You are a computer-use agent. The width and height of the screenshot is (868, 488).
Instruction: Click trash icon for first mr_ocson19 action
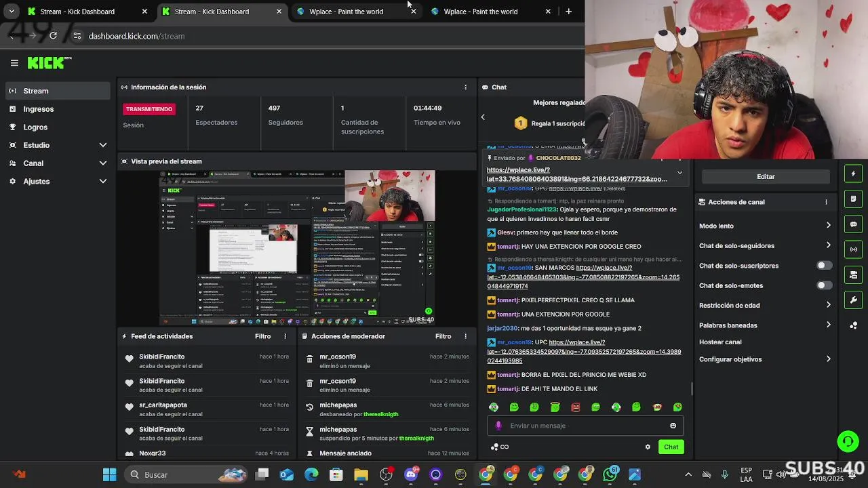(309, 359)
